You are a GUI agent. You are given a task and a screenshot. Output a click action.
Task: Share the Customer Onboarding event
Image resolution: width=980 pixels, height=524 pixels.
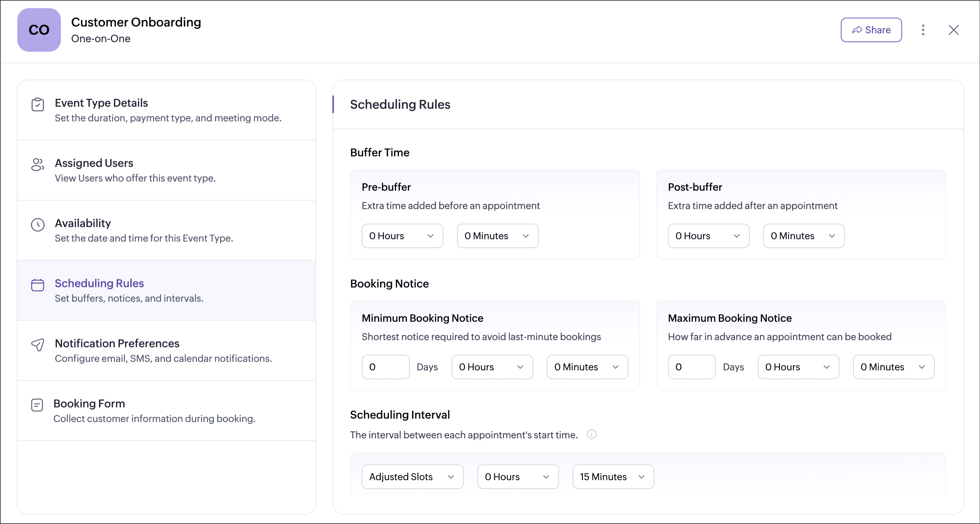click(871, 30)
